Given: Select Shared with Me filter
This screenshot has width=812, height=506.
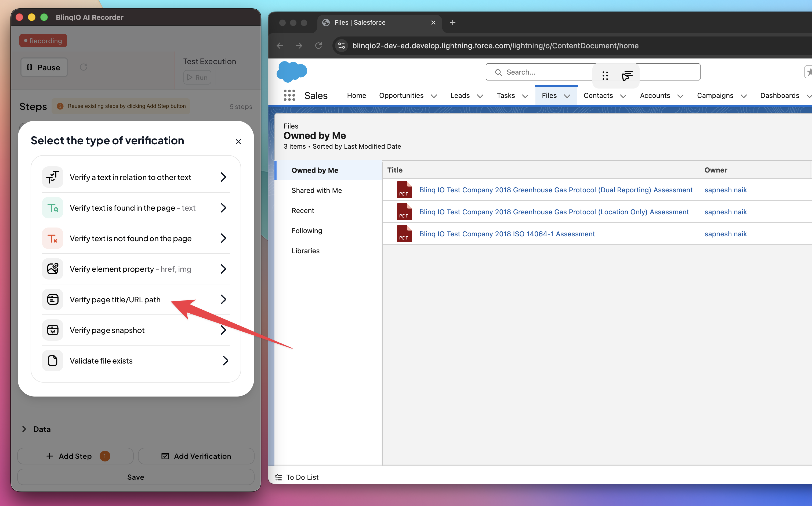Looking at the screenshot, I should pyautogui.click(x=317, y=190).
